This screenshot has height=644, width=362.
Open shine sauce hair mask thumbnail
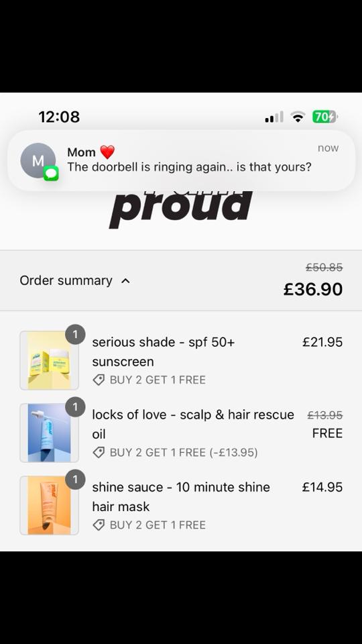tap(49, 506)
